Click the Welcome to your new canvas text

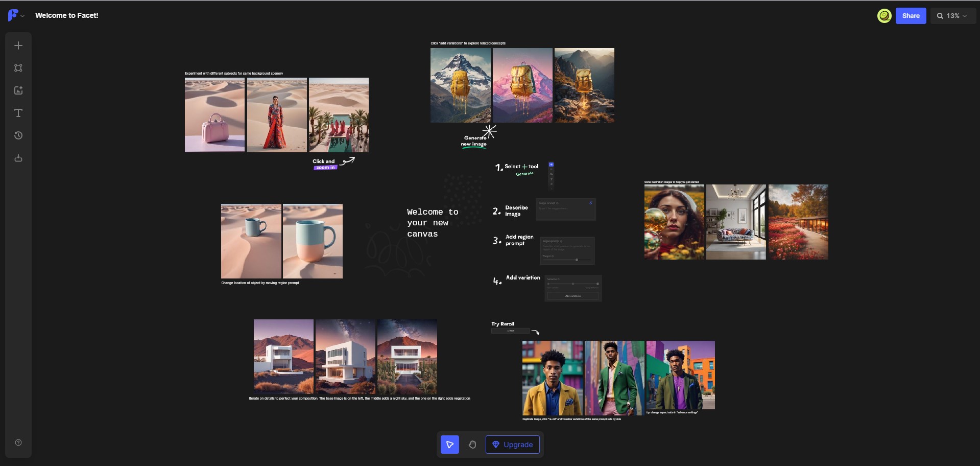[433, 223]
